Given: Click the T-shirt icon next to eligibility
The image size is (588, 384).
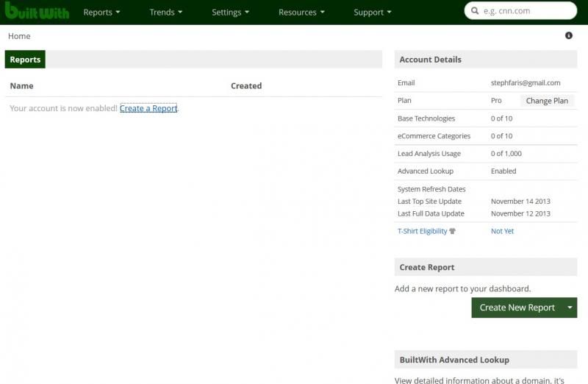Looking at the screenshot, I should pyautogui.click(x=452, y=231).
